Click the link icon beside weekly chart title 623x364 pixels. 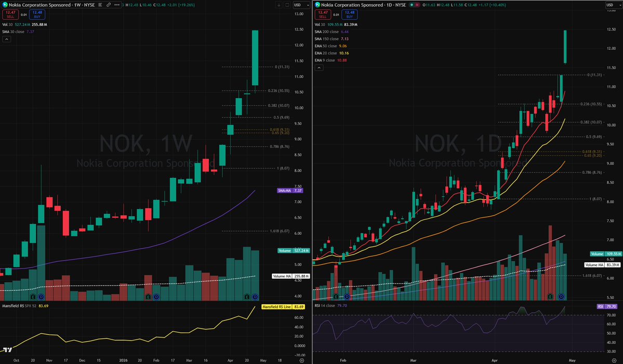pos(109,5)
